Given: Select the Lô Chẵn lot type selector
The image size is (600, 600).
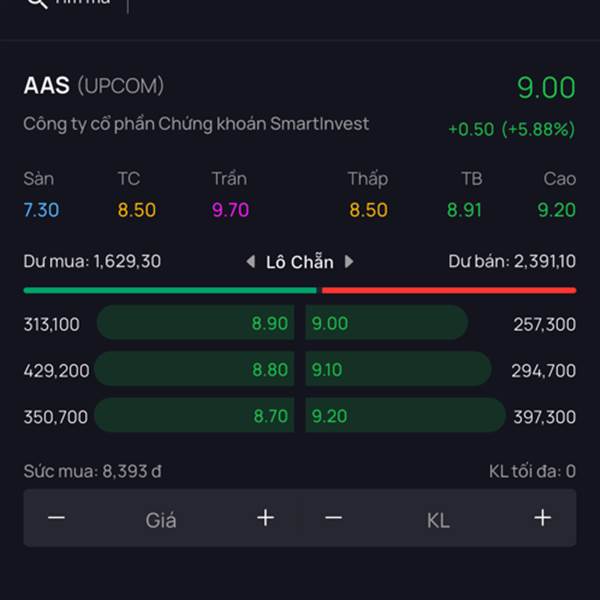Looking at the screenshot, I should [299, 262].
